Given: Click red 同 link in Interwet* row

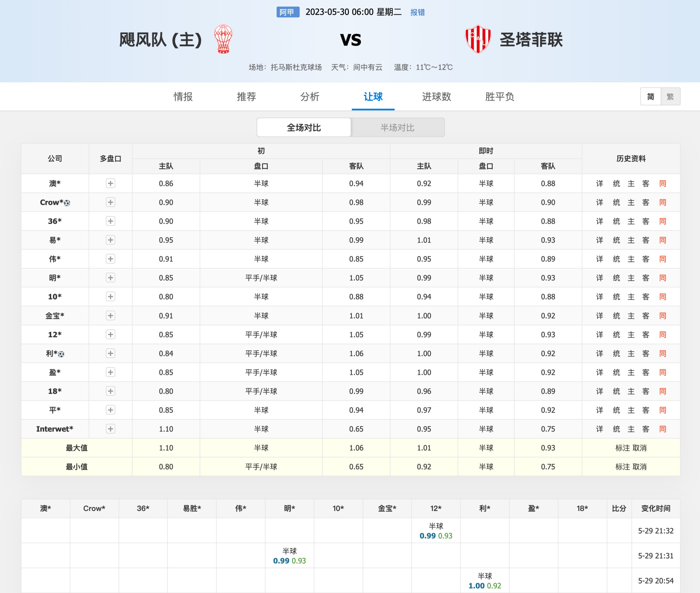Looking at the screenshot, I should pos(663,429).
